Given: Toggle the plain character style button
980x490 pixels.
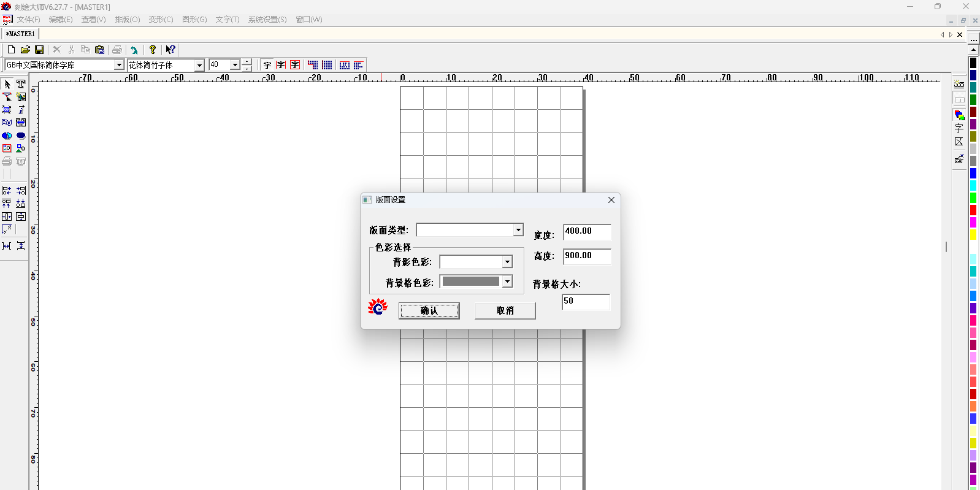Looking at the screenshot, I should pyautogui.click(x=267, y=65).
